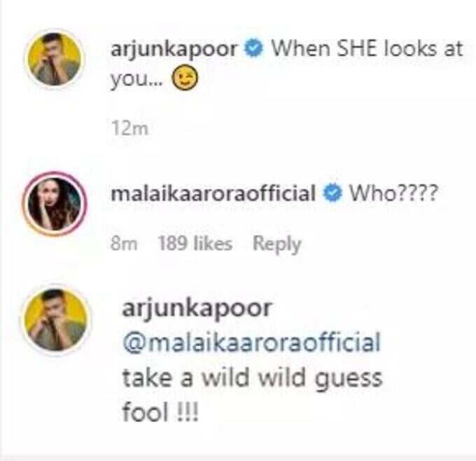Click the "fool !!!" reply text
Screen dimensions: 476x461
tap(160, 412)
